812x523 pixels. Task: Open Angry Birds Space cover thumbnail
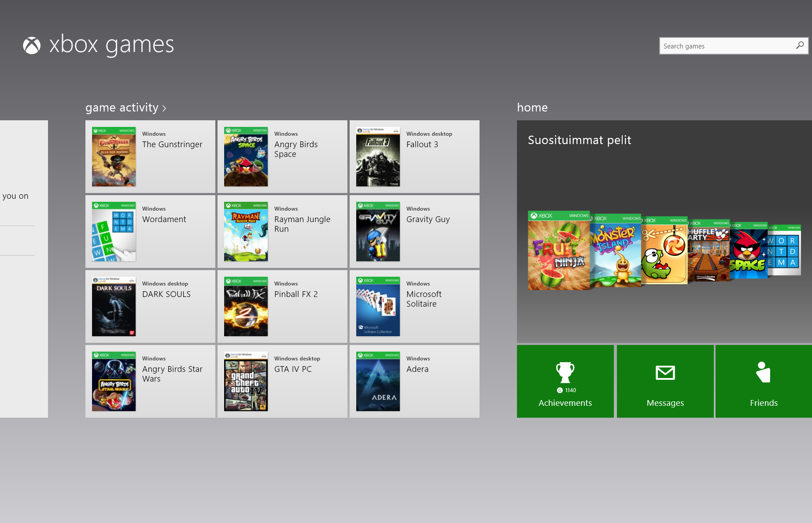pos(246,157)
